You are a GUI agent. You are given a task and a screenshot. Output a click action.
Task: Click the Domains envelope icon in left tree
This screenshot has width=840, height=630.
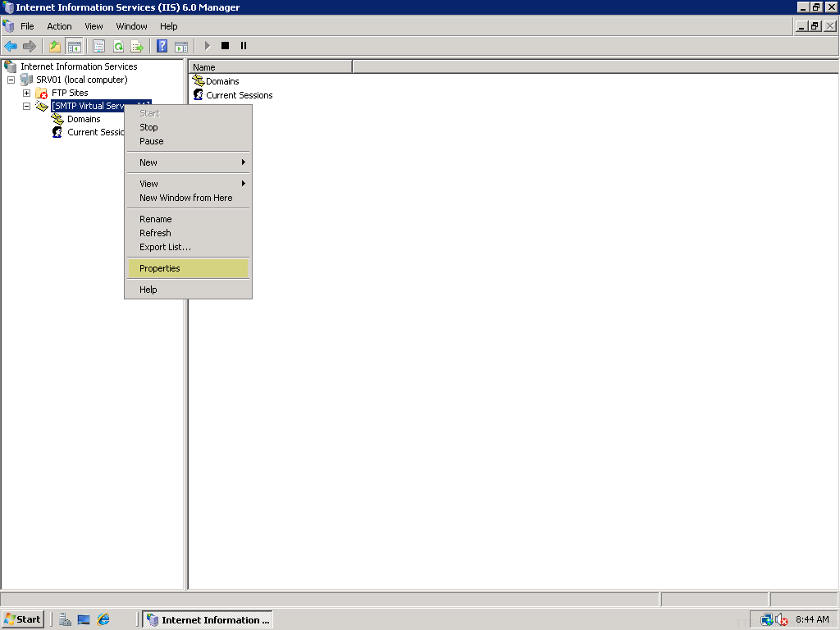coord(57,119)
